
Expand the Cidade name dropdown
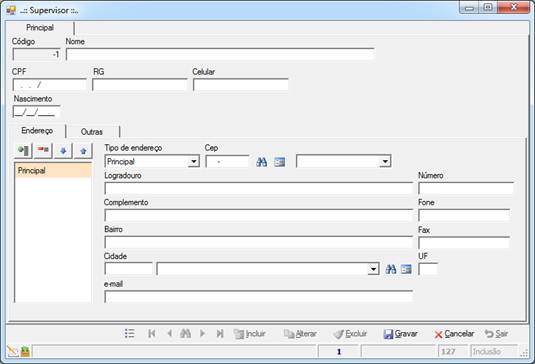tap(373, 269)
